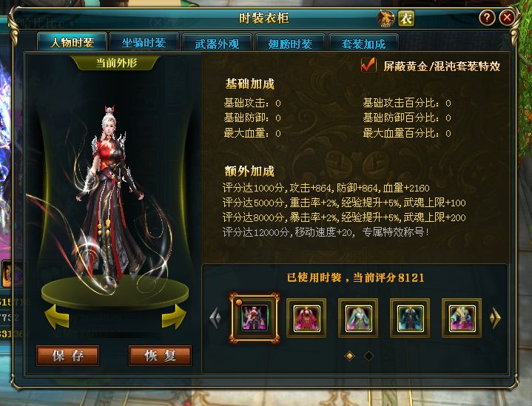Switch to 坐骑时装 tab

(144, 43)
